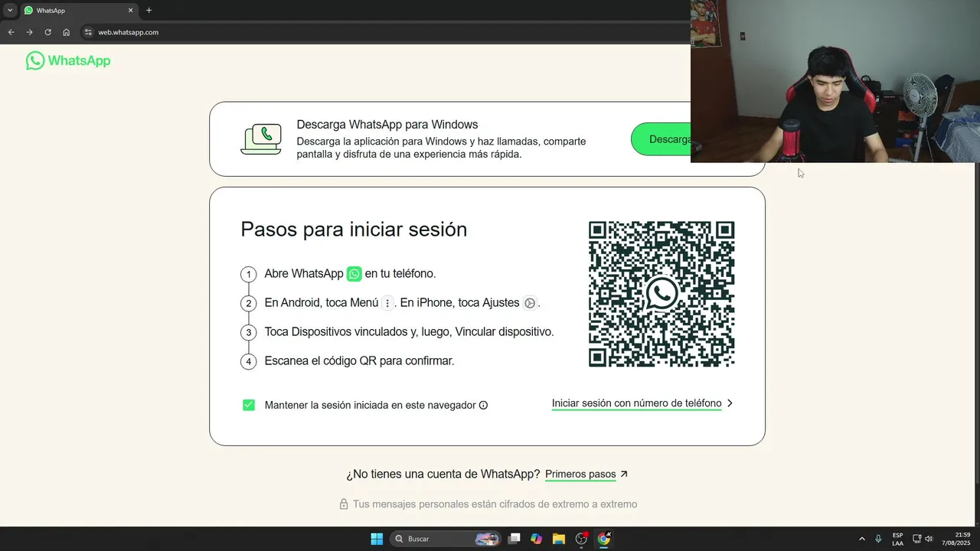Viewport: 980px width, 551px height.
Task: Click the Chrome icon in taskbar
Action: coord(604,539)
